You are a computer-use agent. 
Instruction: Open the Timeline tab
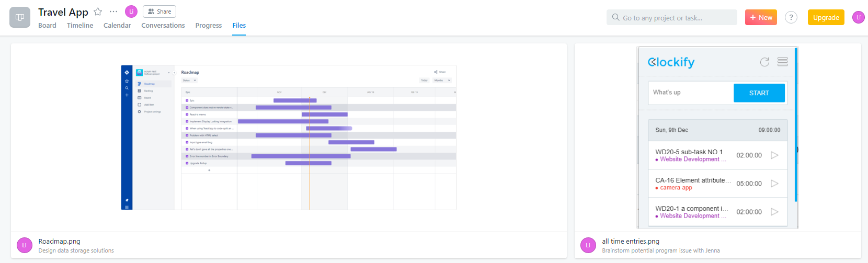pyautogui.click(x=80, y=25)
